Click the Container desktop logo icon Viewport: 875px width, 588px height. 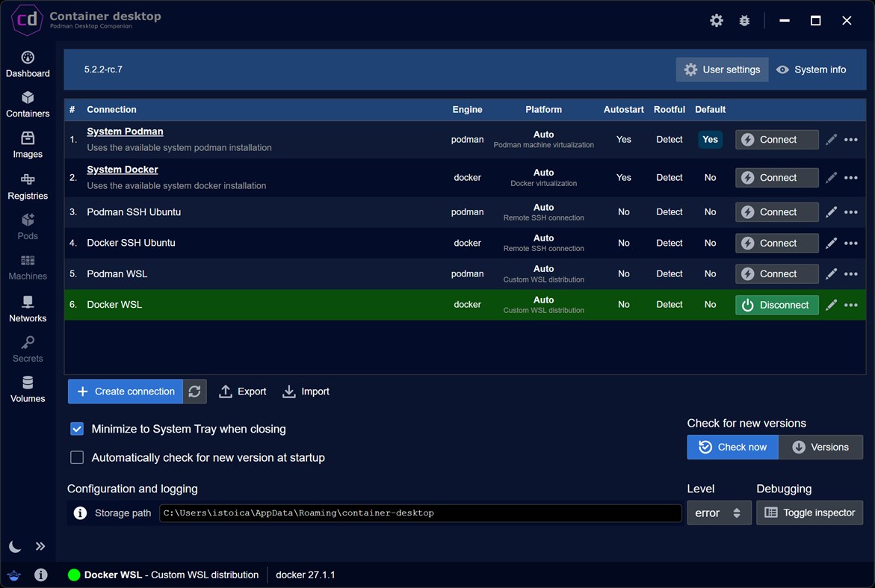pos(27,20)
